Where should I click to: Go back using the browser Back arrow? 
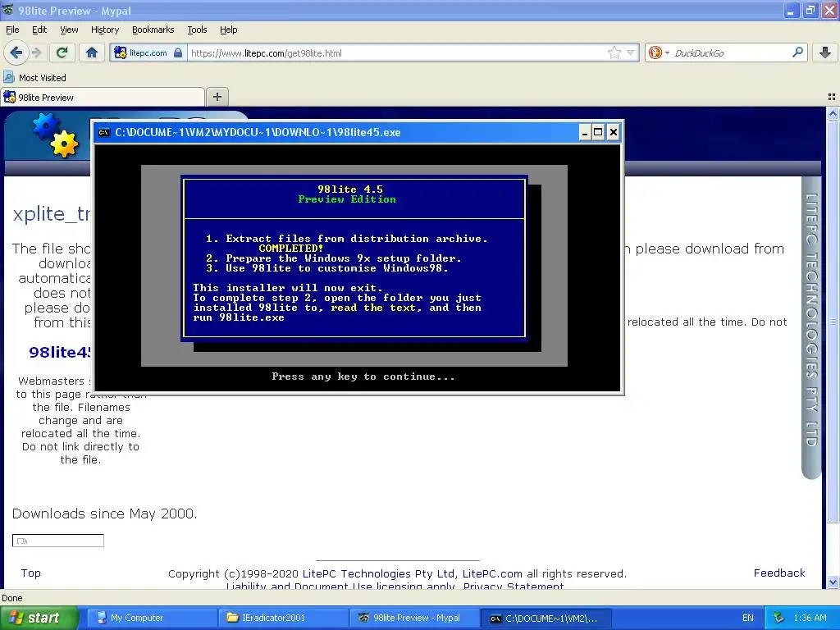point(16,52)
